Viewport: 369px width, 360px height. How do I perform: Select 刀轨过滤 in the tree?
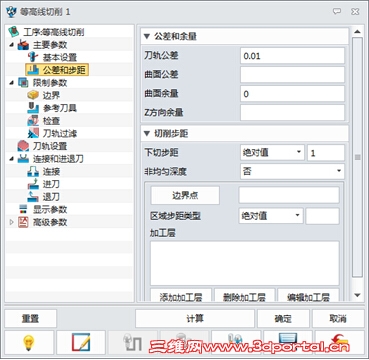[60, 133]
